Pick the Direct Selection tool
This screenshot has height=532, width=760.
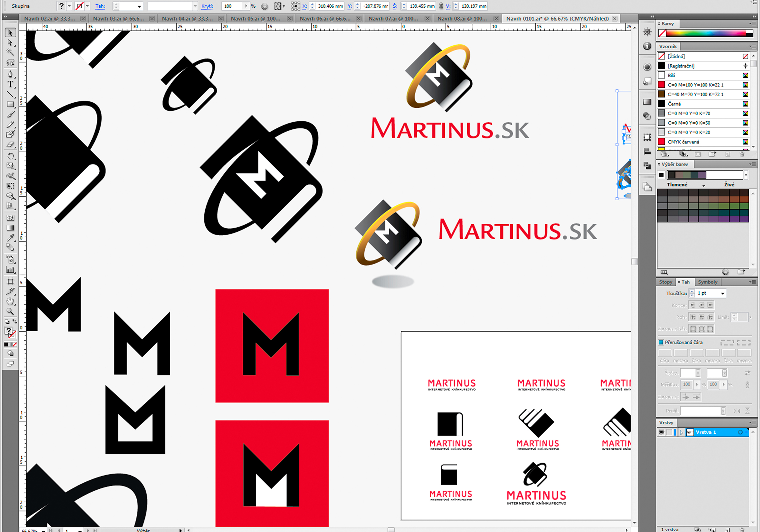(10, 43)
